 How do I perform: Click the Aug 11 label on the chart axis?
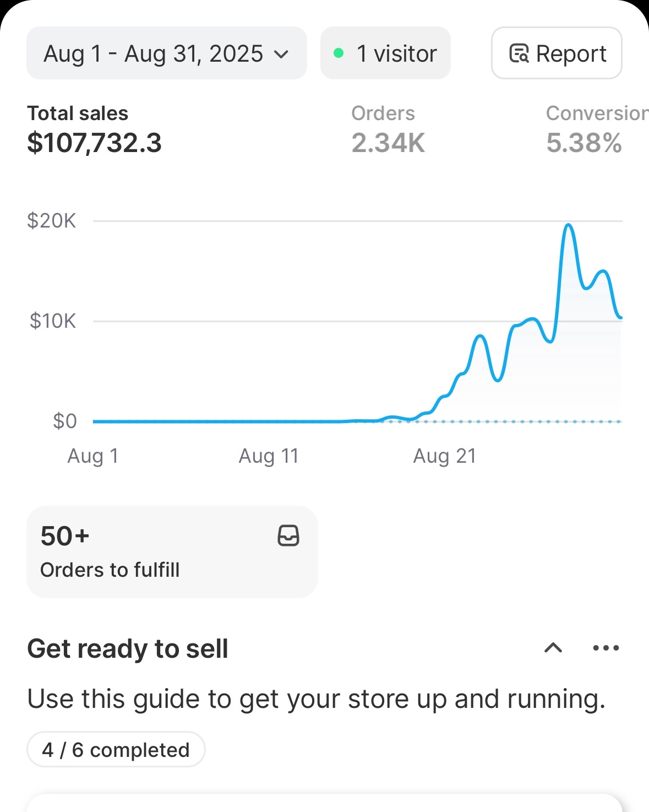pos(269,456)
